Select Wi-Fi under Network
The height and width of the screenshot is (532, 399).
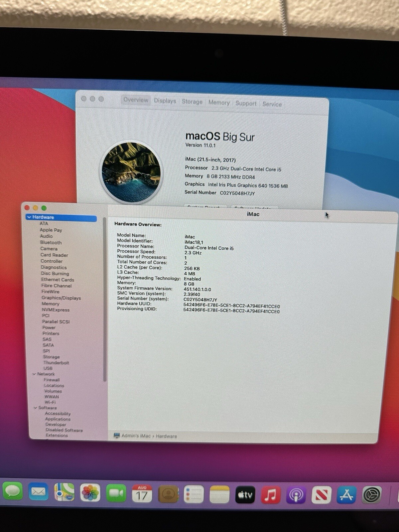click(x=50, y=402)
